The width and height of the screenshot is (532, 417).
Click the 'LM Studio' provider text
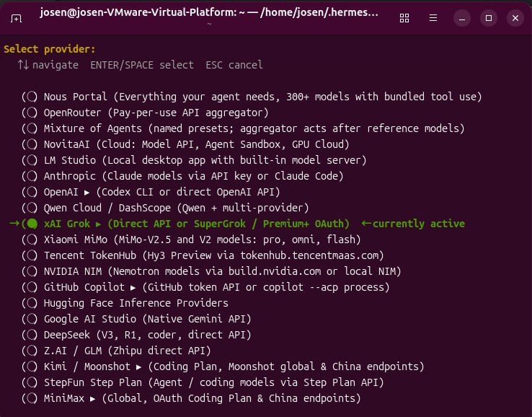coord(69,160)
